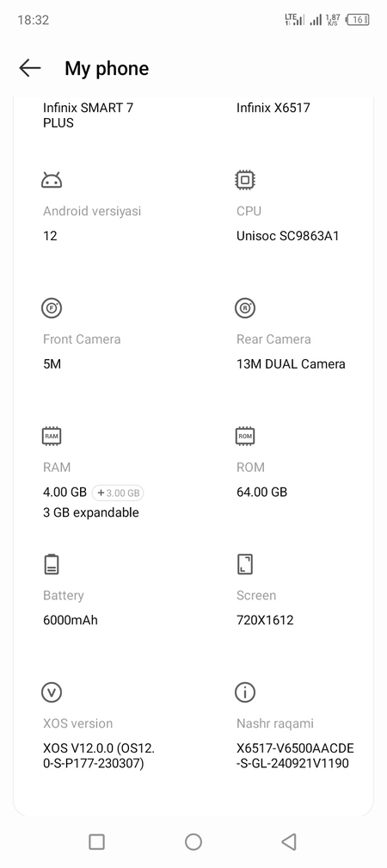
Task: Tap the Recent apps square button
Action: tap(96, 842)
